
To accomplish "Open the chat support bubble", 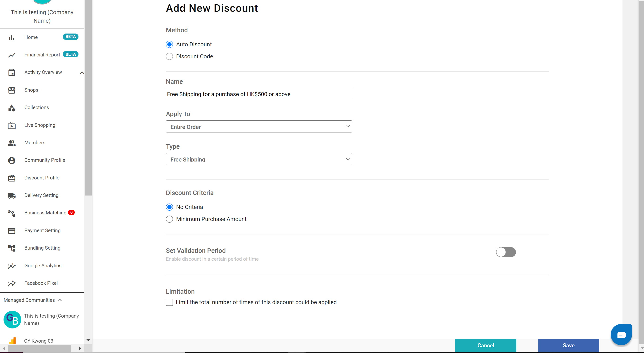I will (x=621, y=335).
